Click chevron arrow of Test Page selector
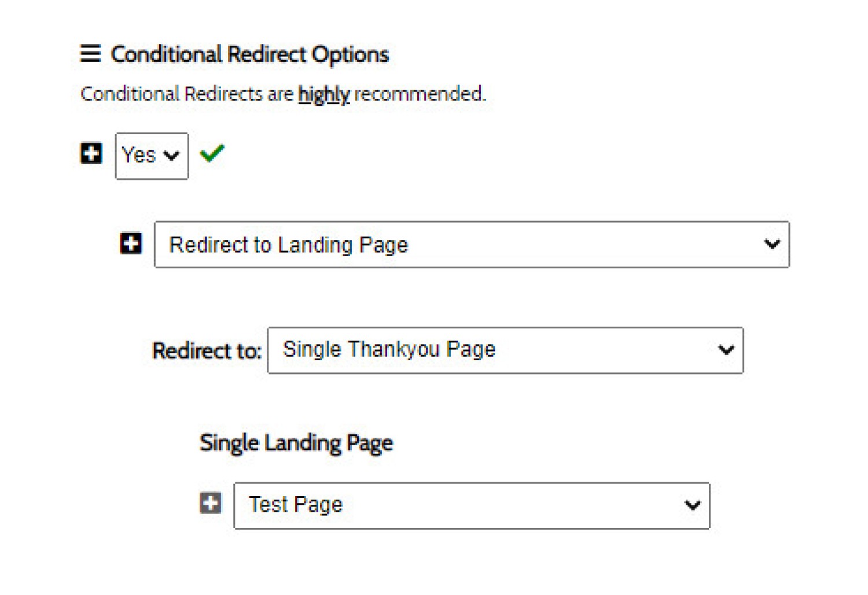 click(693, 505)
